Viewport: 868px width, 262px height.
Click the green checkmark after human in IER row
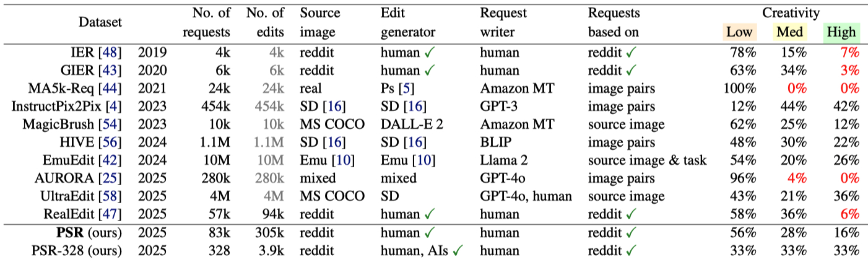(x=429, y=52)
